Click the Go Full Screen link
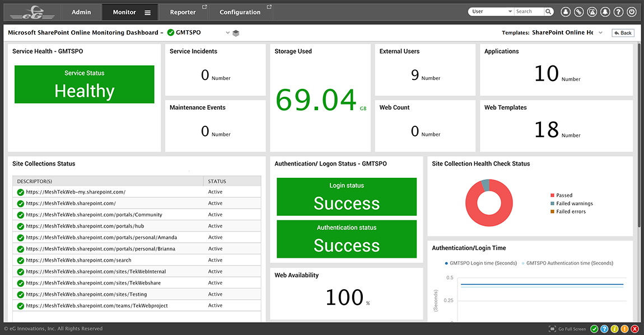This screenshot has height=335, width=644. coord(572,329)
